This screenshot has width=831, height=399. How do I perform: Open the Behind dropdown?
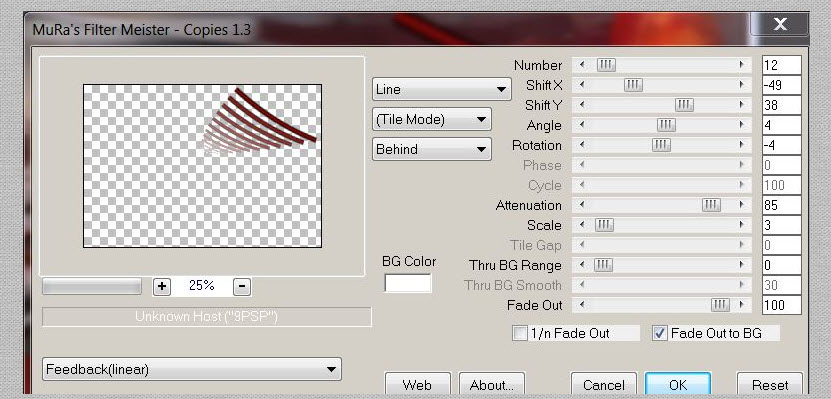pos(431,149)
